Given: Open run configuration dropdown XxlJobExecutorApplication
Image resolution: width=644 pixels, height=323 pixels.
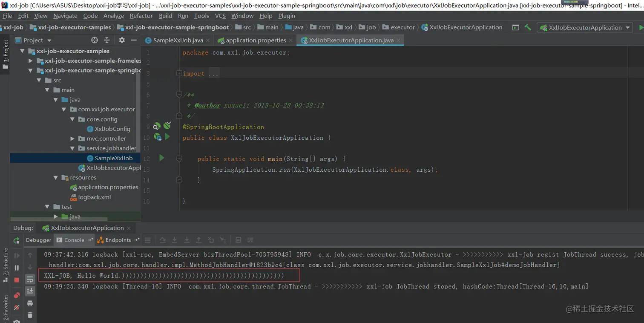Looking at the screenshot, I should click(585, 27).
